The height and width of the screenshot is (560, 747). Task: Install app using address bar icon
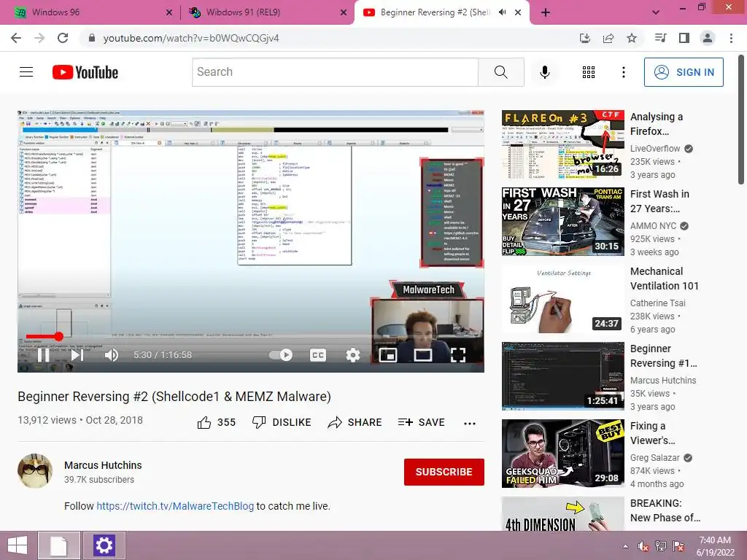click(x=584, y=38)
